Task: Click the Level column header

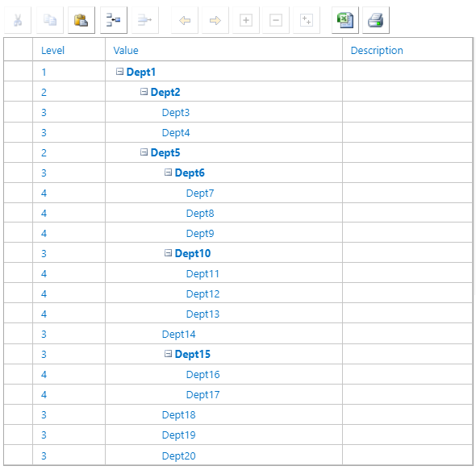Action: pyautogui.click(x=52, y=50)
